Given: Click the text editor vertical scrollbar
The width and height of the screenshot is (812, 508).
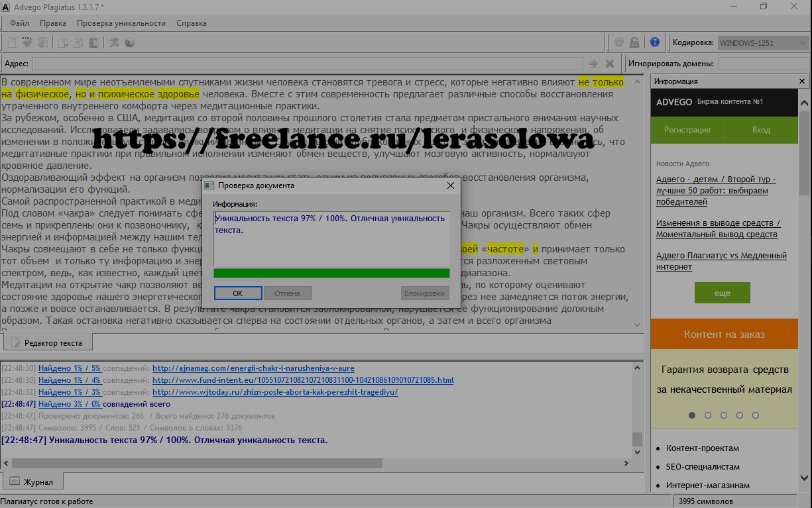Looking at the screenshot, I should 638,203.
